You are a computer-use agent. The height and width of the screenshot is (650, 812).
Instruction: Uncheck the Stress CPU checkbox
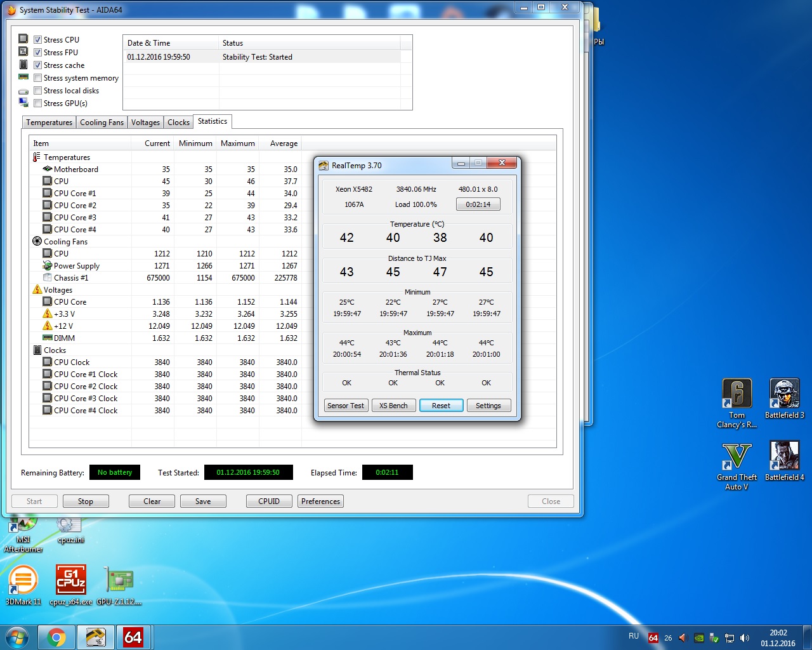click(x=38, y=40)
